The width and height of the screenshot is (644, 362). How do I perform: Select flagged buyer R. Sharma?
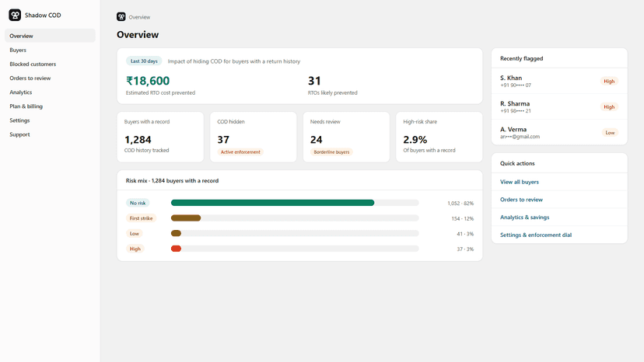[559, 106]
